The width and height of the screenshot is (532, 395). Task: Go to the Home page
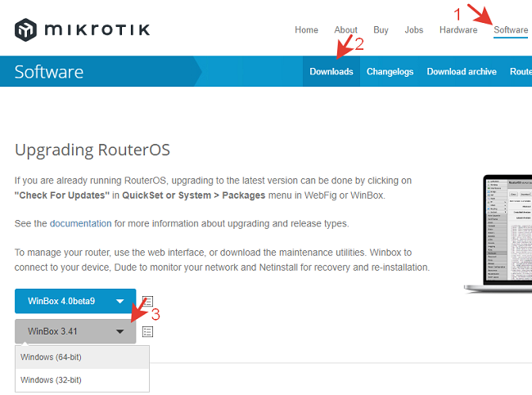tap(306, 29)
